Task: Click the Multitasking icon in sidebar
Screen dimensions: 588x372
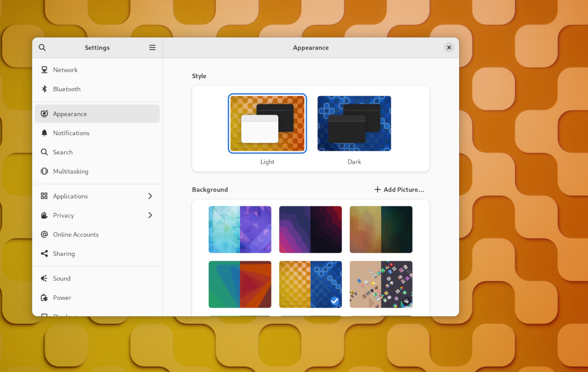Action: 44,172
